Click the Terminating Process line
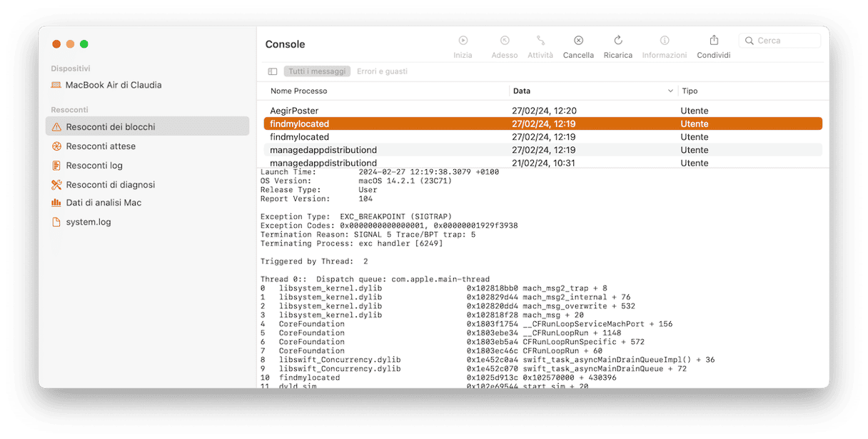The image size is (868, 439). [351, 243]
